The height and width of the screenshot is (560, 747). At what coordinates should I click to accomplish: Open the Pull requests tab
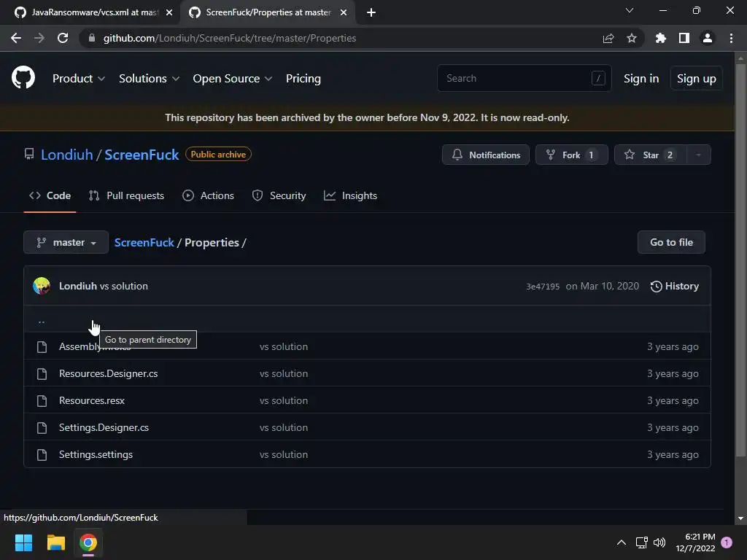coord(126,195)
